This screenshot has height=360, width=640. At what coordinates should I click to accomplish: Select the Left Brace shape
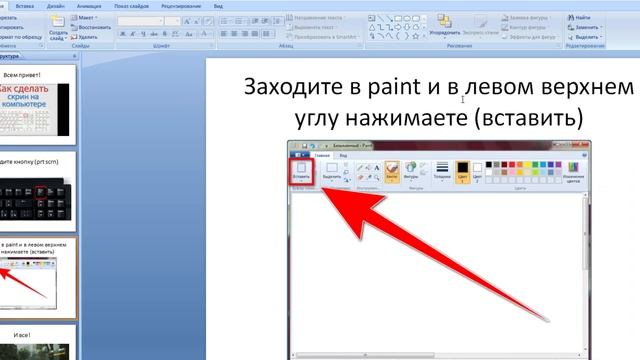coord(398,36)
